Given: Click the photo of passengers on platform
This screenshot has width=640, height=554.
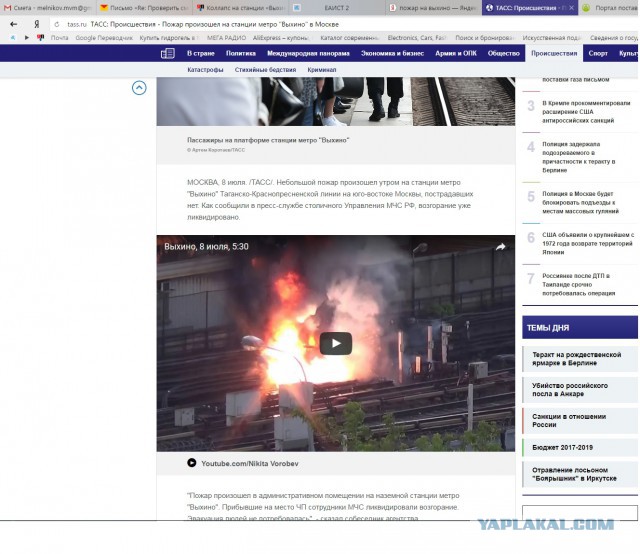Looking at the screenshot, I should point(336,101).
